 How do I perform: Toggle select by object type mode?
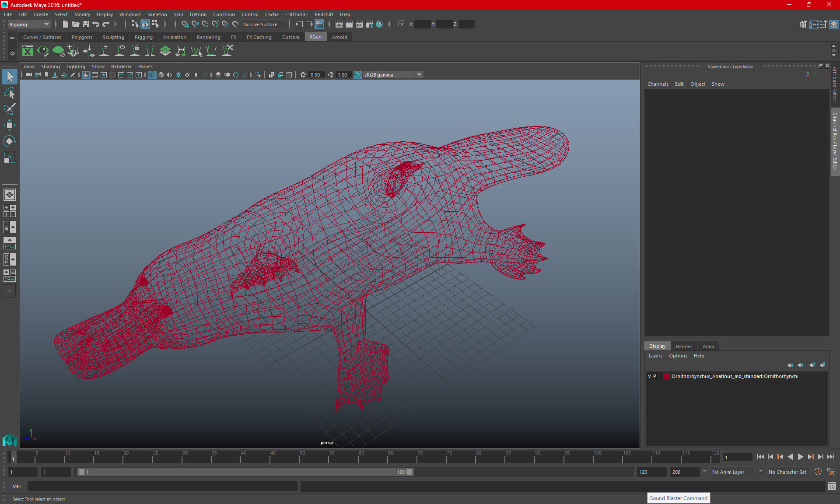point(145,24)
